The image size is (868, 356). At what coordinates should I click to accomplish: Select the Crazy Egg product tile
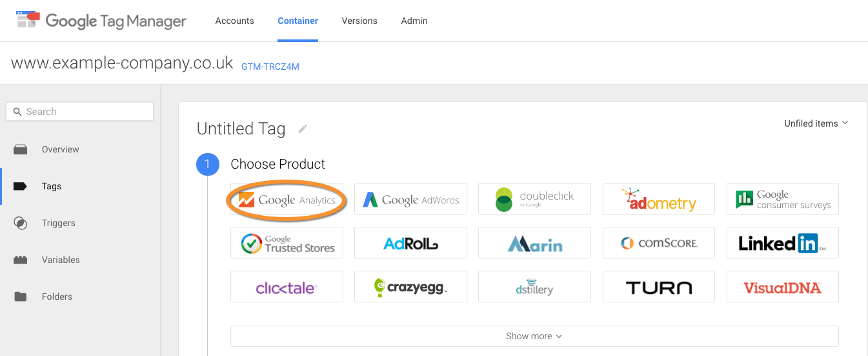[410, 287]
